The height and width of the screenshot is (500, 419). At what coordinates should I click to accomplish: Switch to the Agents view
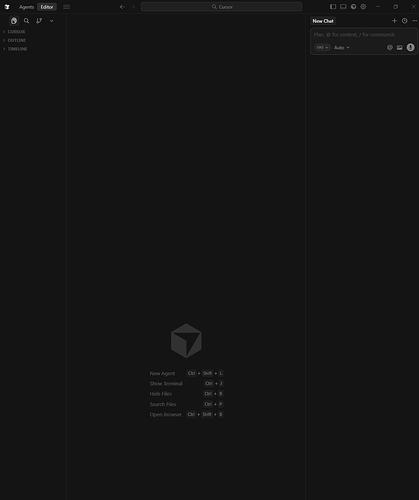click(x=26, y=7)
